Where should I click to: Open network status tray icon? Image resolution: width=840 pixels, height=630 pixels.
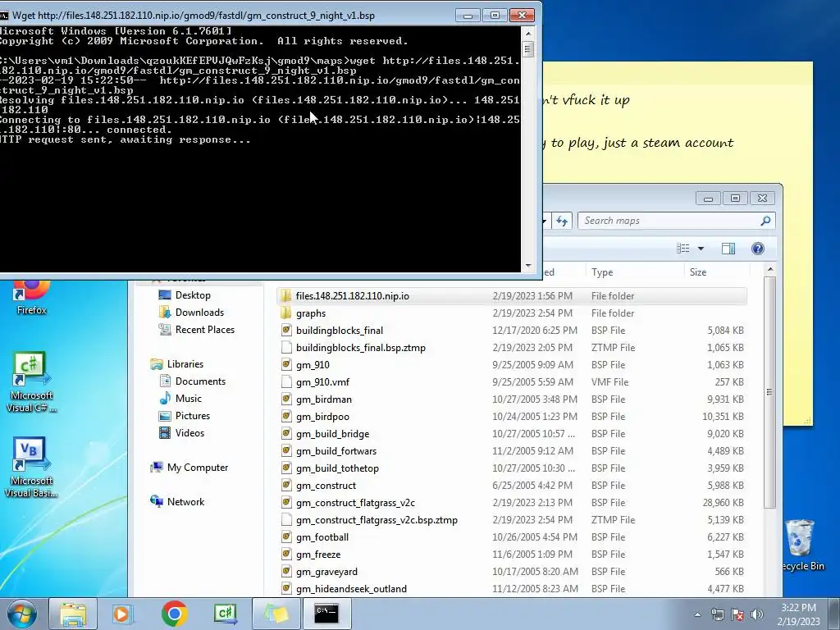pos(717,615)
